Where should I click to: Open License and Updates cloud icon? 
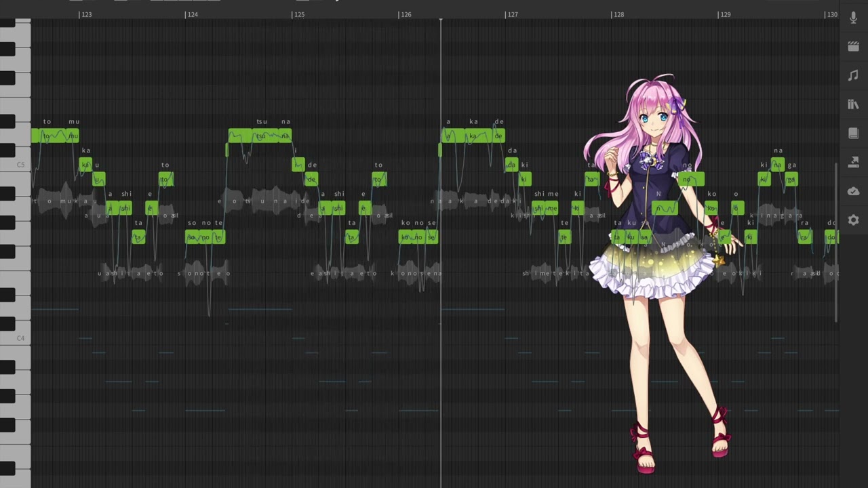853,192
